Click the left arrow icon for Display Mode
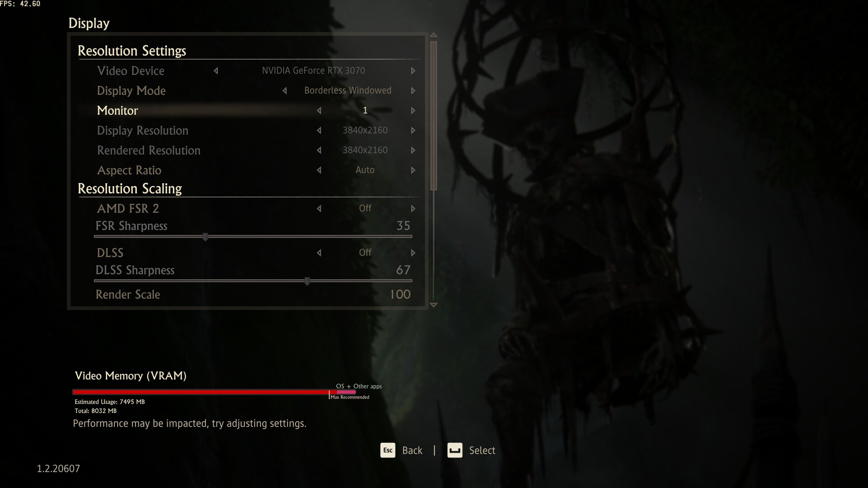868x488 pixels. pos(284,90)
